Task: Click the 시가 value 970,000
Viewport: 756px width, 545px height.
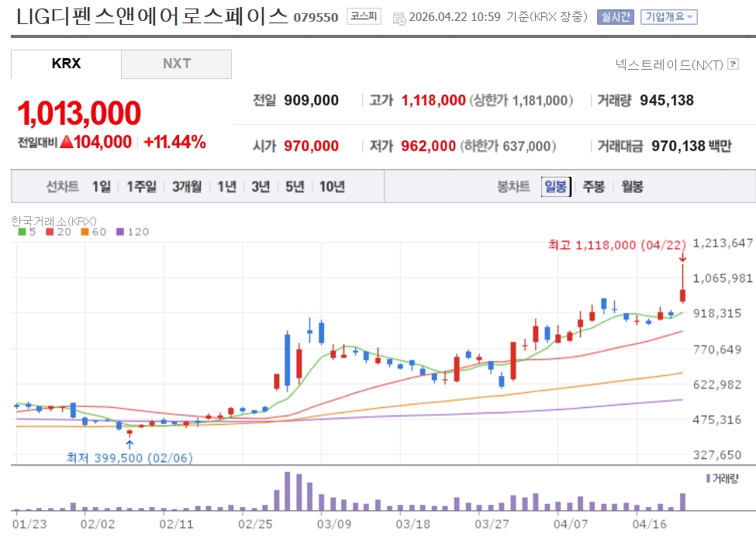Action: (x=311, y=146)
